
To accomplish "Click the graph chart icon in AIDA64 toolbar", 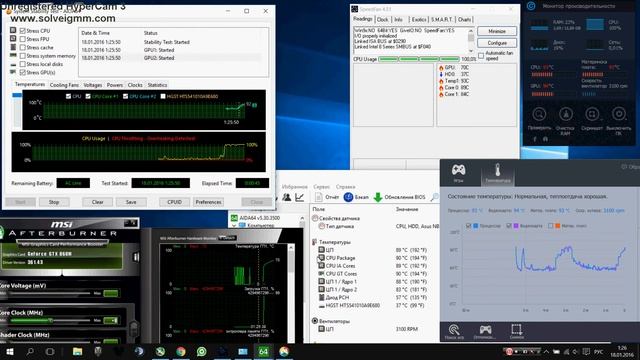I will coord(300,198).
